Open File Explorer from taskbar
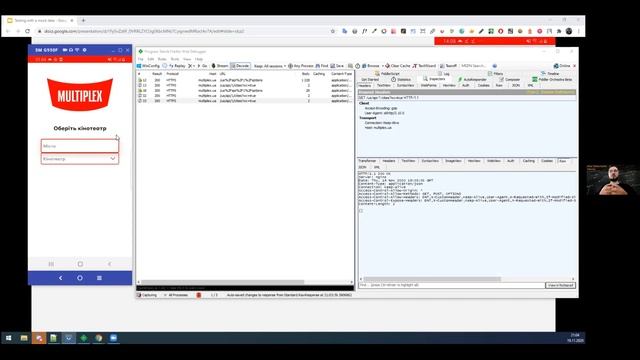The image size is (640, 360). coord(24,338)
